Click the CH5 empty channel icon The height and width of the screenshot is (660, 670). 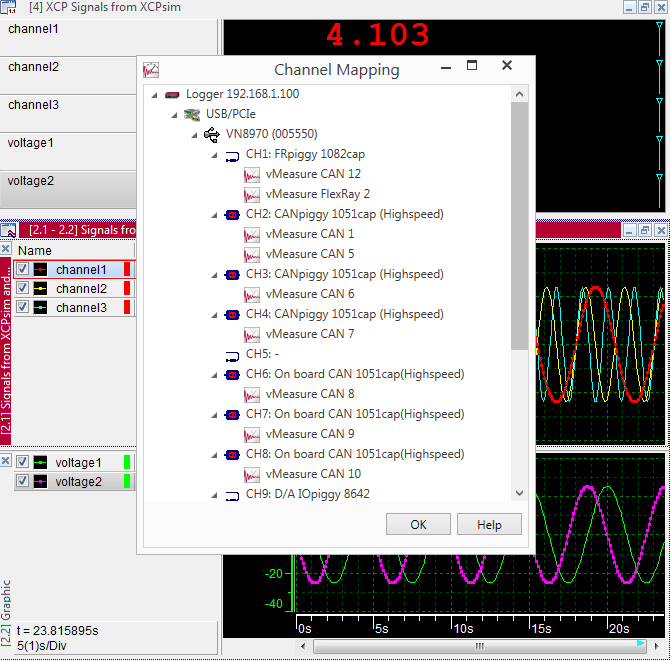click(232, 355)
